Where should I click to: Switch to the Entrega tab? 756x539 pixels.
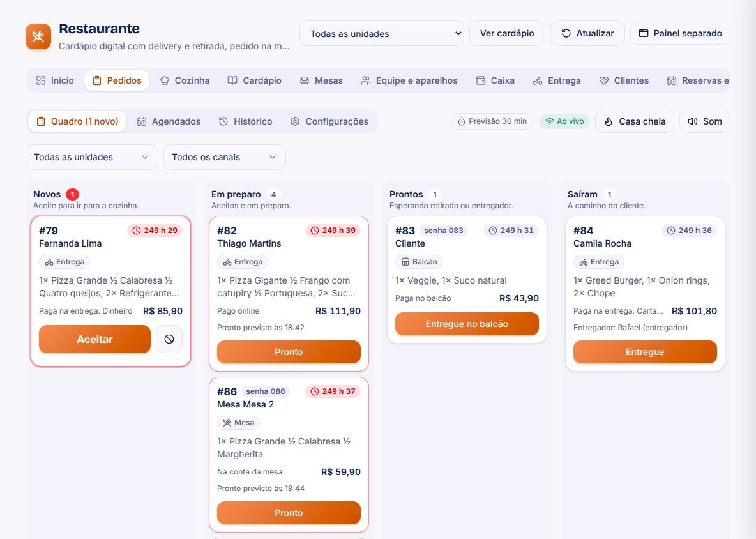(557, 80)
